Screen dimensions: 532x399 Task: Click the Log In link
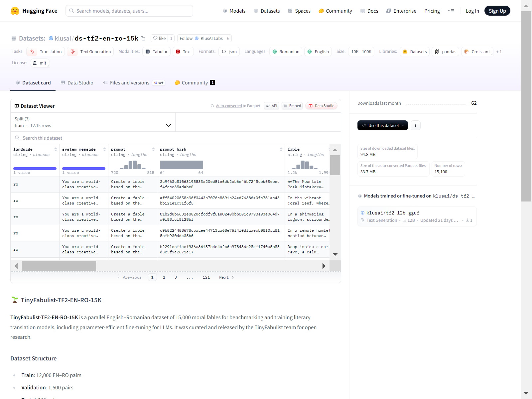tap(472, 11)
